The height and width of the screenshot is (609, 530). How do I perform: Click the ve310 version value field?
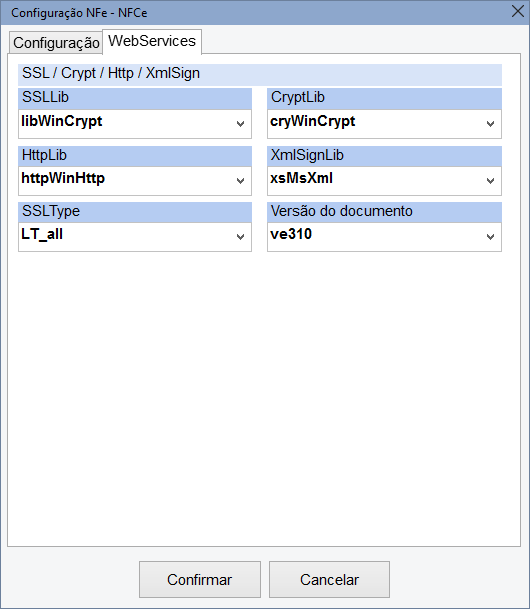coord(384,237)
